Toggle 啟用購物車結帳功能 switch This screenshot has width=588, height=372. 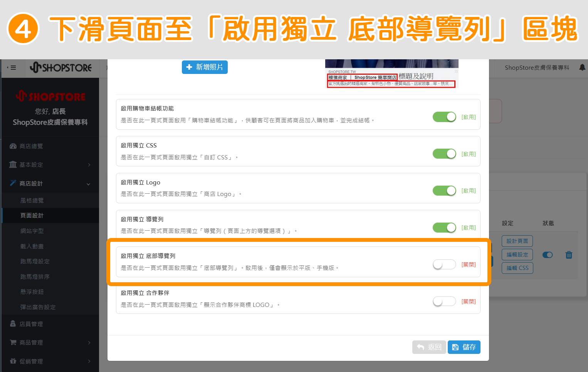click(444, 117)
